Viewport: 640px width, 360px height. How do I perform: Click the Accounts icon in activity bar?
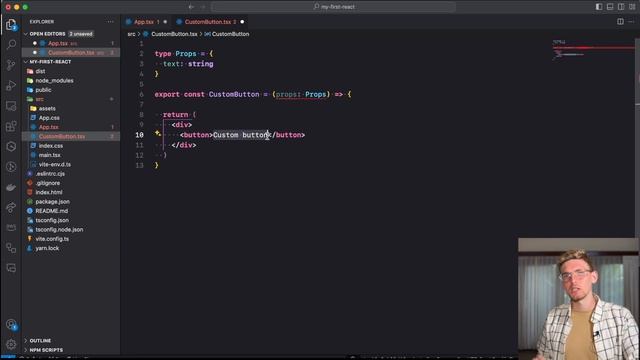(x=11, y=325)
